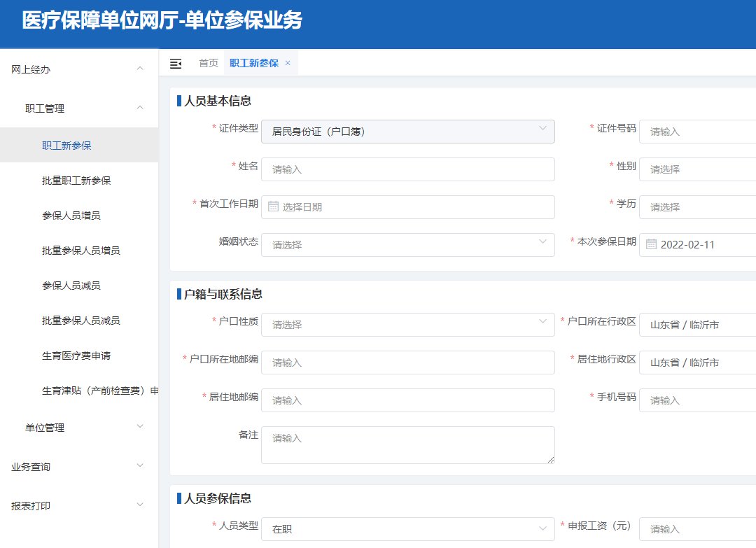Screen dimensions: 756x548
Task: Open 生育医疗费申请 menu entry
Action: (x=76, y=356)
